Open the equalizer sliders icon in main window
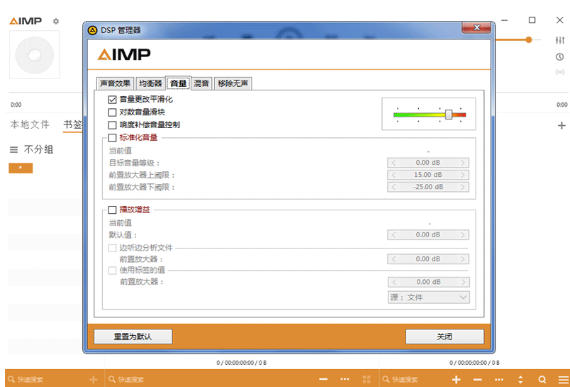This screenshot has width=570, height=387. (560, 40)
